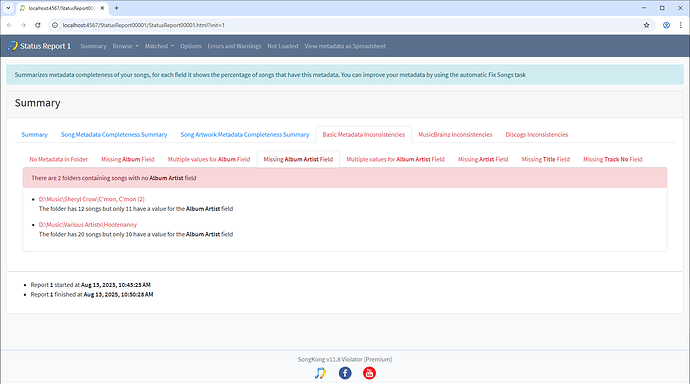690x384 pixels.
Task: Open the Sheryl Crow C'mon, C'mon folder link
Action: click(92, 199)
